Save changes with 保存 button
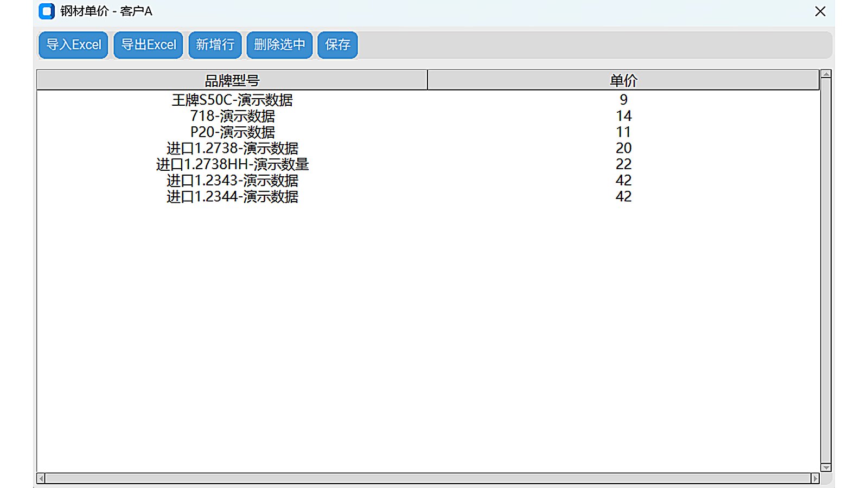 [337, 45]
